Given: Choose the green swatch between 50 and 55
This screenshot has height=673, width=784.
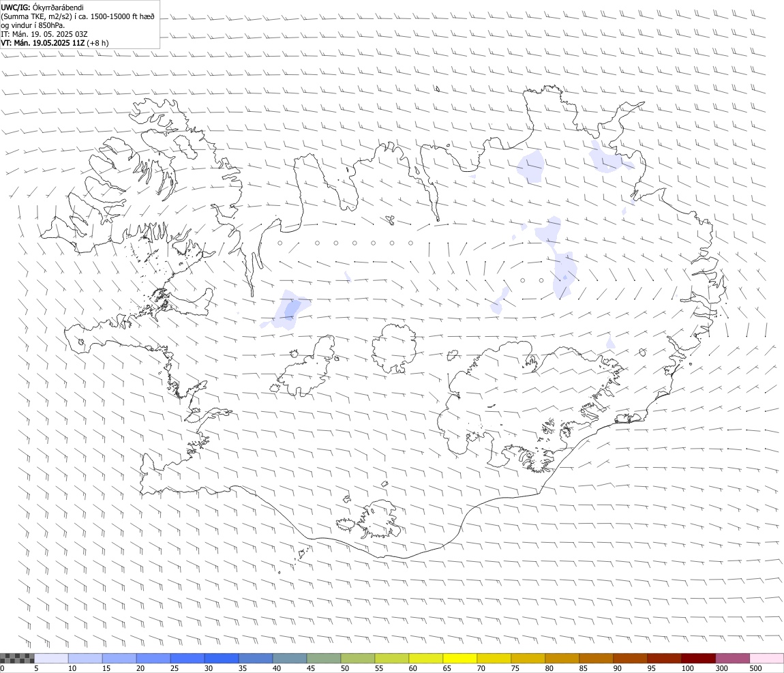Looking at the screenshot, I should tap(357, 658).
